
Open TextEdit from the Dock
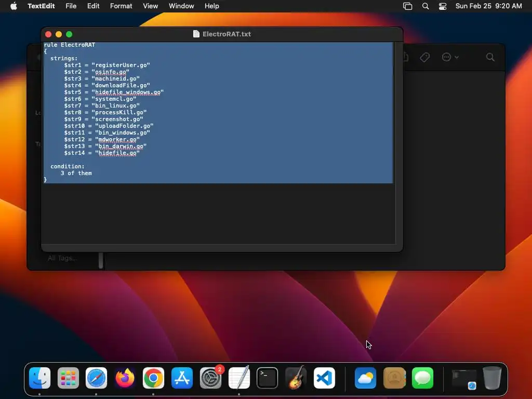239,378
